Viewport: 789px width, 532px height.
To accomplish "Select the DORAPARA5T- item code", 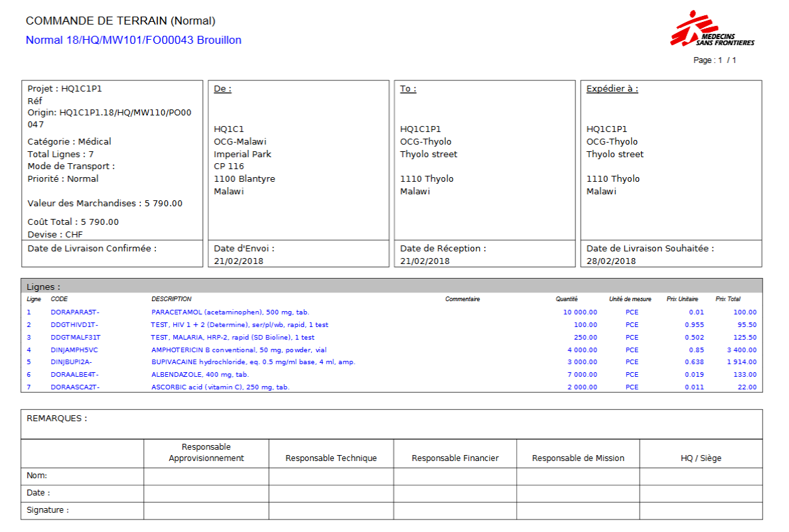I will click(x=75, y=312).
